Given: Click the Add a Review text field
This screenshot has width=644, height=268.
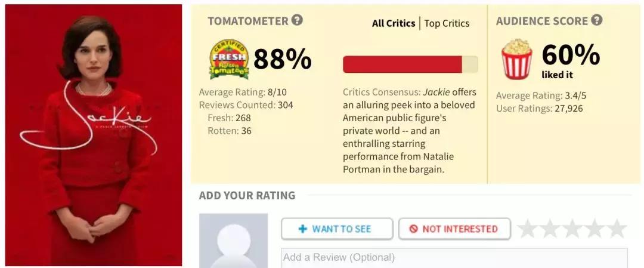Looking at the screenshot, I should tap(454, 258).
